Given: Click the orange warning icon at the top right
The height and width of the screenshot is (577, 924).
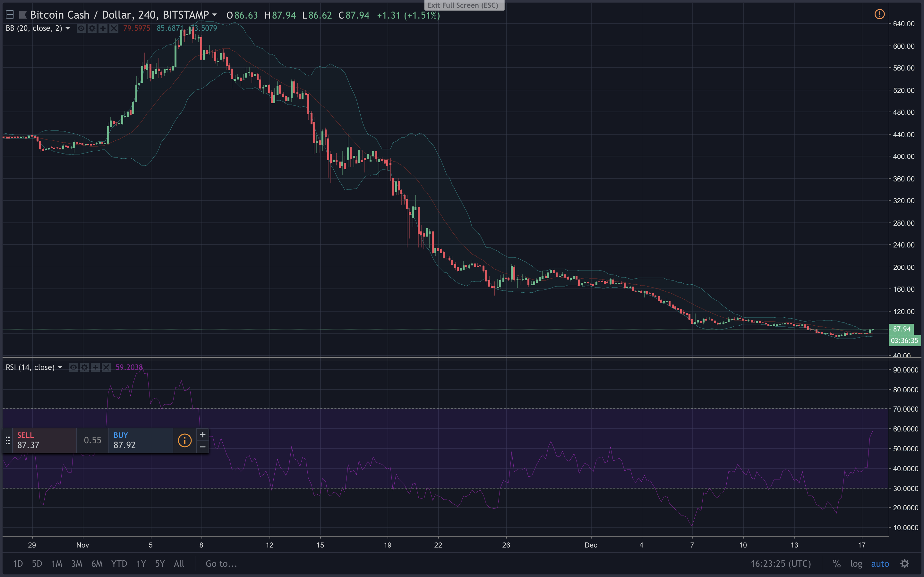Looking at the screenshot, I should tap(879, 14).
